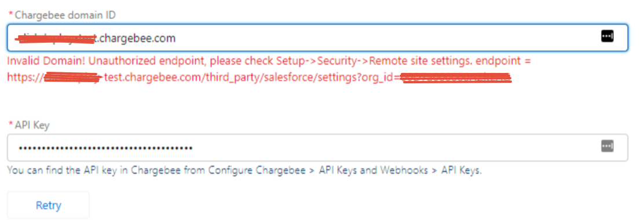
Task: Click the redacted subdomain in domain field
Action: click(56, 39)
